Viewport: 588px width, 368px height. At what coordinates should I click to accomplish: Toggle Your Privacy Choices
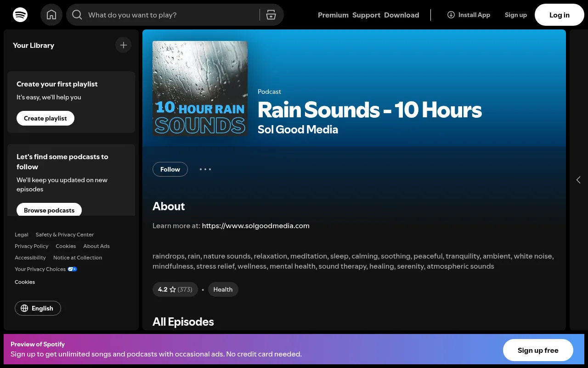tap(46, 269)
